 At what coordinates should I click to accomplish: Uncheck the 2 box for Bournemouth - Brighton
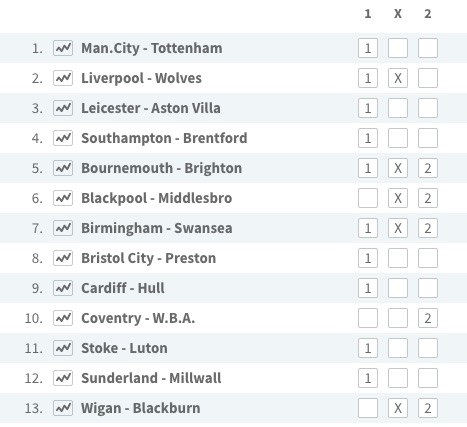click(428, 168)
